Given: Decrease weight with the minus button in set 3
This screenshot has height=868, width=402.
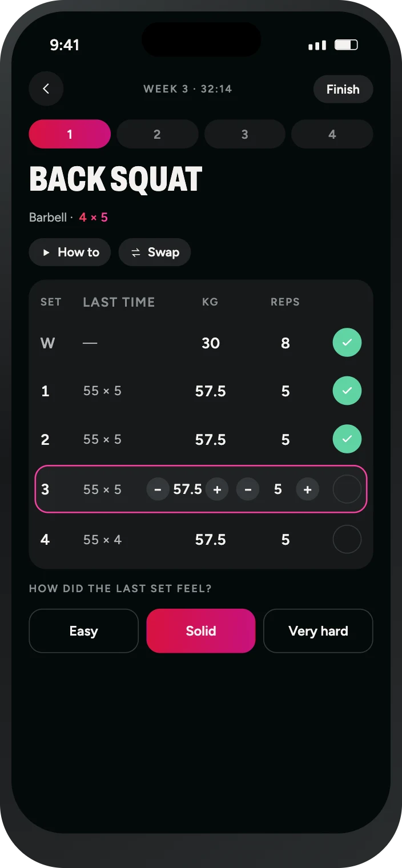Looking at the screenshot, I should coord(158,489).
